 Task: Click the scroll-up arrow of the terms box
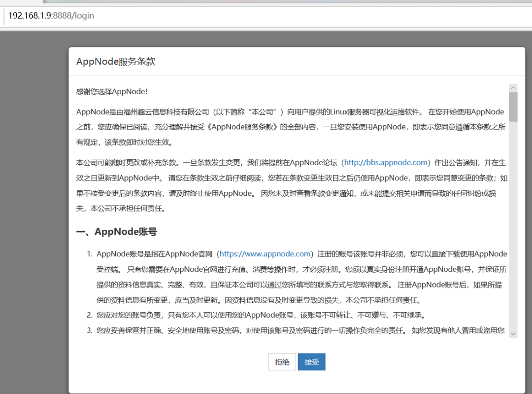point(513,88)
